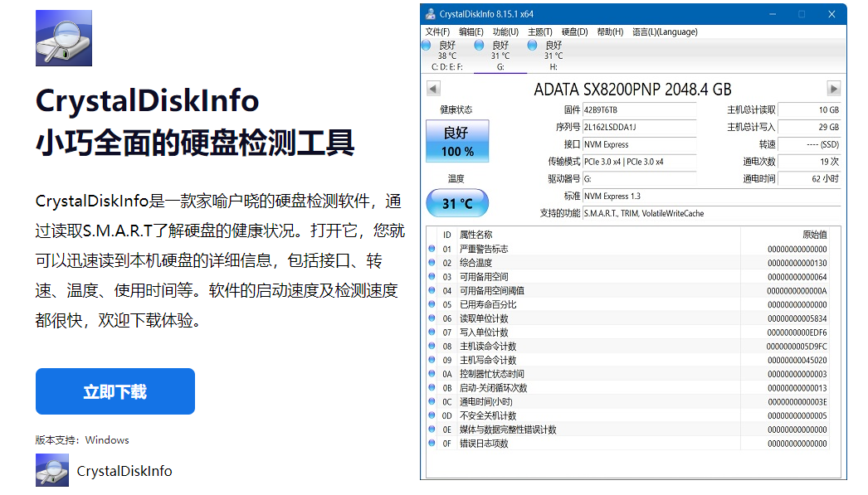Click the rotation rate value ---- (SSD)
Image resolution: width=868 pixels, height=495 pixels.
[x=809, y=144]
